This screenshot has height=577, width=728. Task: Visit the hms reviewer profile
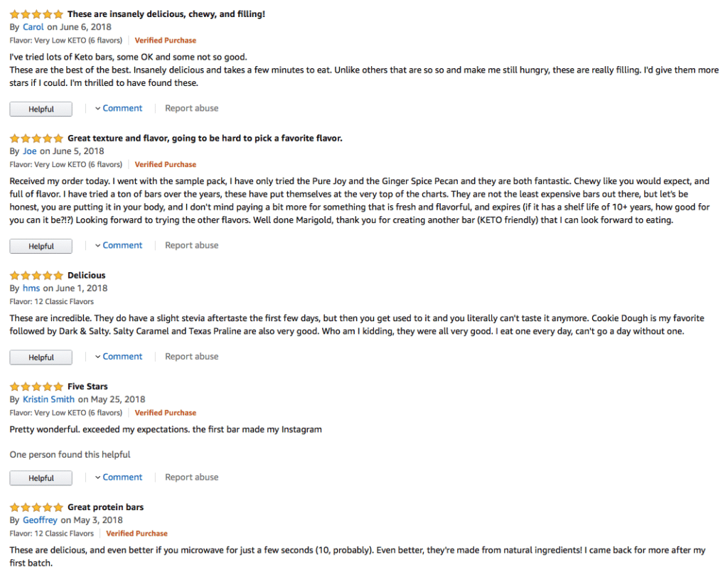click(x=31, y=288)
